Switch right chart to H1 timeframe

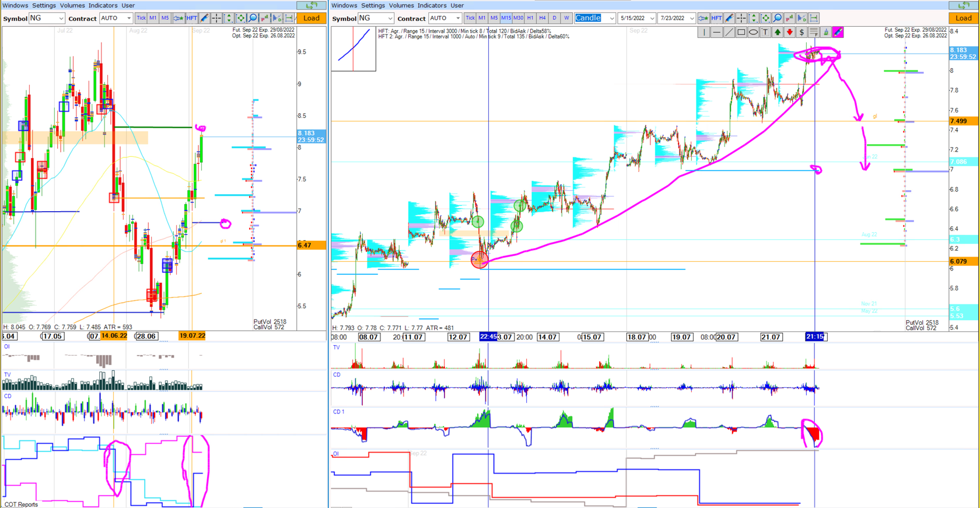point(530,18)
